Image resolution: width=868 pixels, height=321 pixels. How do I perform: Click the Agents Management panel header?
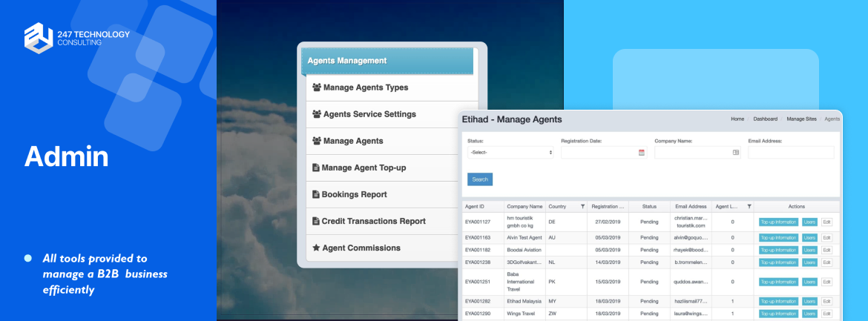click(x=387, y=61)
